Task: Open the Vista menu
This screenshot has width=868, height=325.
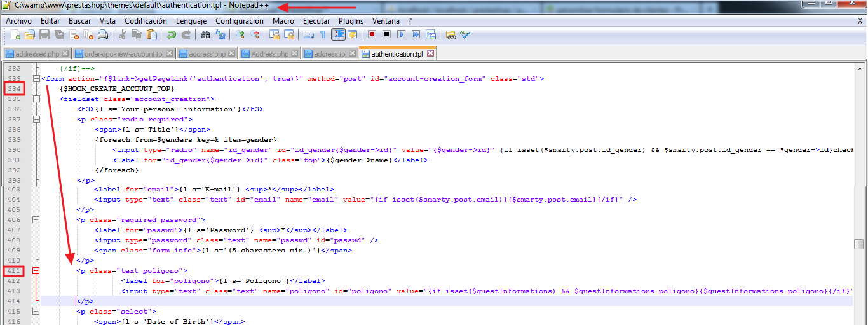Action: [x=107, y=20]
